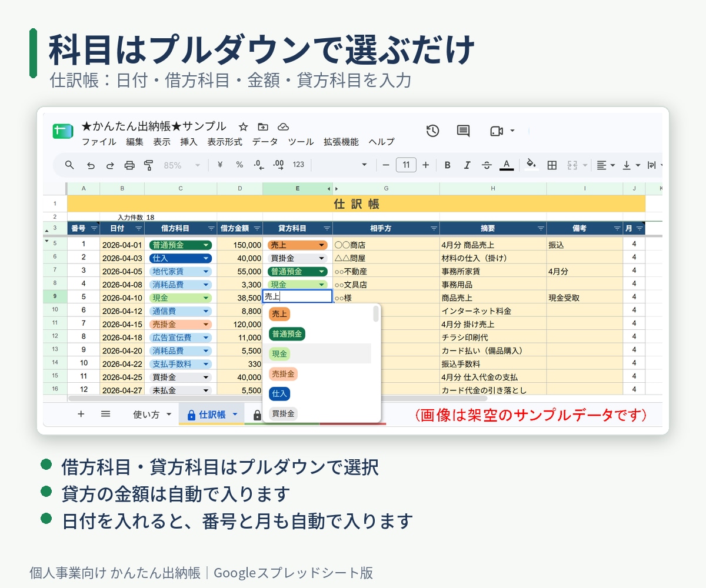This screenshot has height=588, width=706.
Task: Open the データ menu
Action: pyautogui.click(x=265, y=142)
